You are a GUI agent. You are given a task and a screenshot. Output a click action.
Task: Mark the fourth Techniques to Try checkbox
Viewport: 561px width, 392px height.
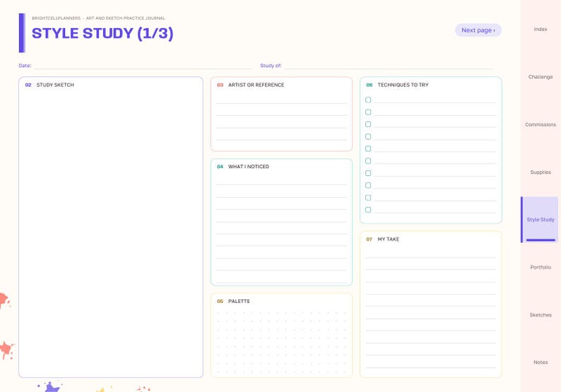coord(368,136)
